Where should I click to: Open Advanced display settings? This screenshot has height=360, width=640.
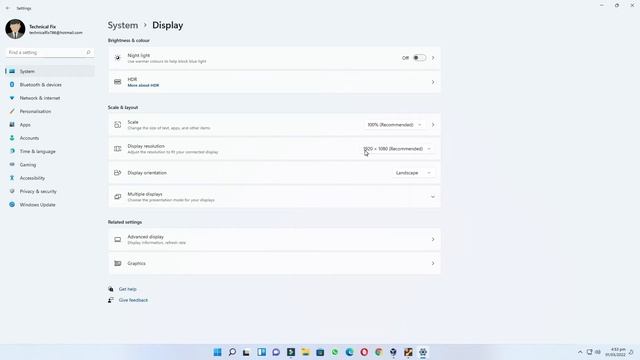pyautogui.click(x=274, y=240)
